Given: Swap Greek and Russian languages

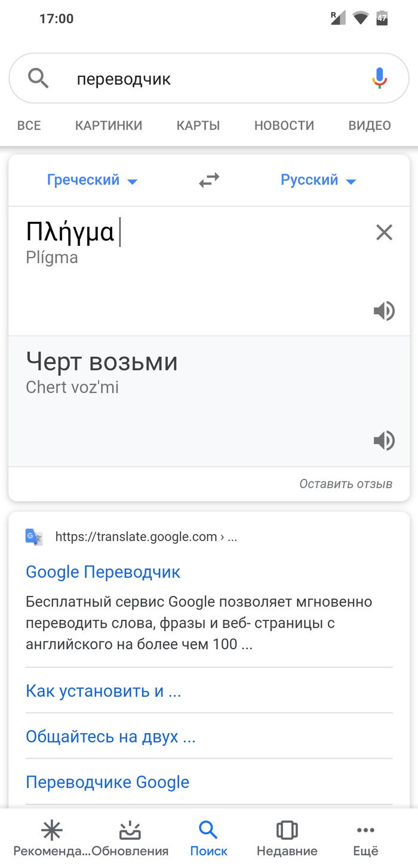Looking at the screenshot, I should (209, 180).
